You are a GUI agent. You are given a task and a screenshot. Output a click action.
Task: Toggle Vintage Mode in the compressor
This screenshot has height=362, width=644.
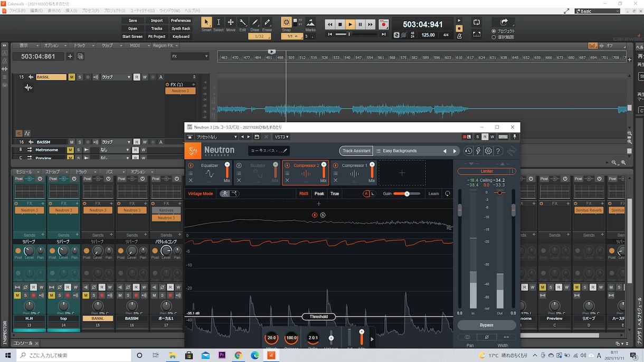(201, 194)
